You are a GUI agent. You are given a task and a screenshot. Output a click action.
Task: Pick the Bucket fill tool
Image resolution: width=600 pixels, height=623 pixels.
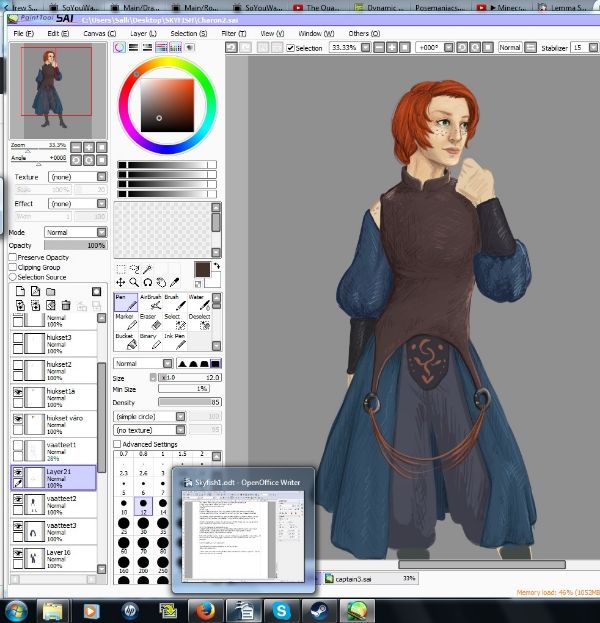(125, 344)
